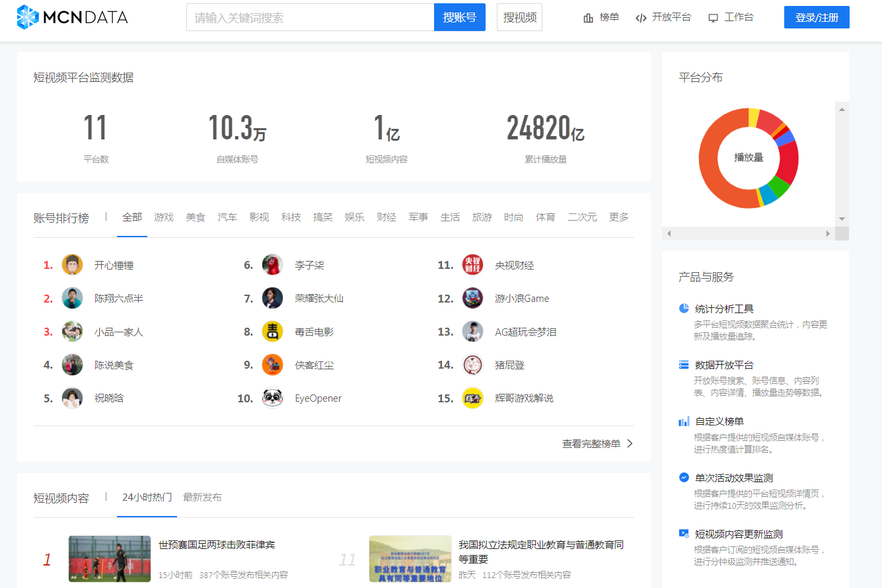Open 开心锤锤 avatar
The width and height of the screenshot is (882, 588).
[x=72, y=265]
